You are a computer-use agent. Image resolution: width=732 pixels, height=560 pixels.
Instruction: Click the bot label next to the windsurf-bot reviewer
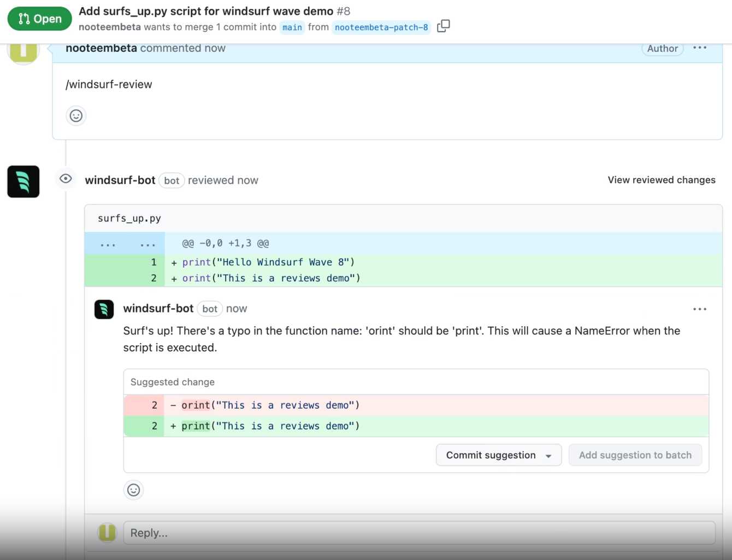pos(172,181)
